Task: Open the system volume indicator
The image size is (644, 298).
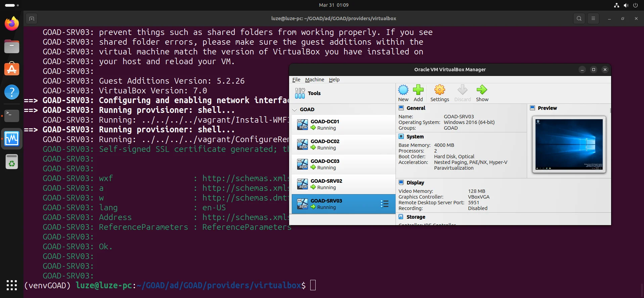Action: tap(626, 5)
